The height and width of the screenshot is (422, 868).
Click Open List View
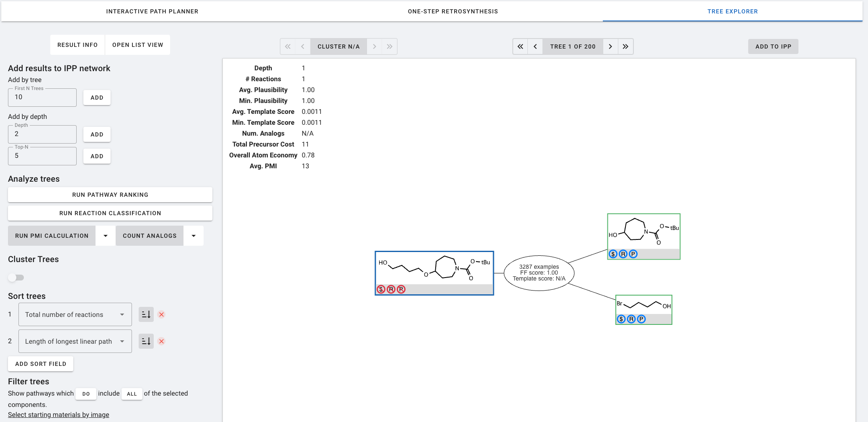pos(138,45)
